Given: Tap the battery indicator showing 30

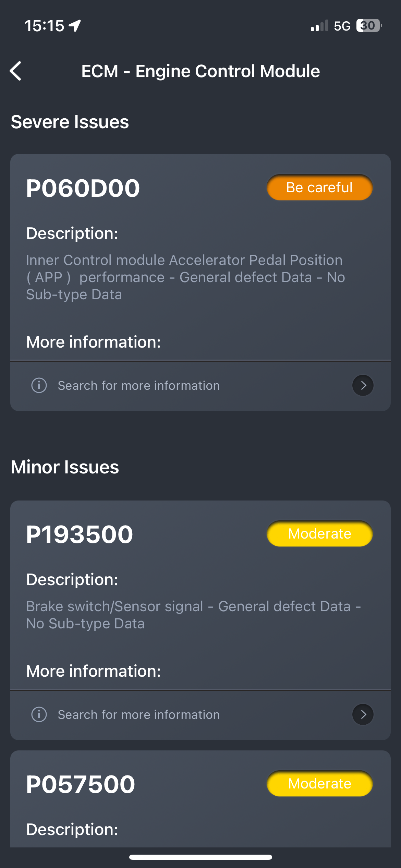Looking at the screenshot, I should 369,26.
